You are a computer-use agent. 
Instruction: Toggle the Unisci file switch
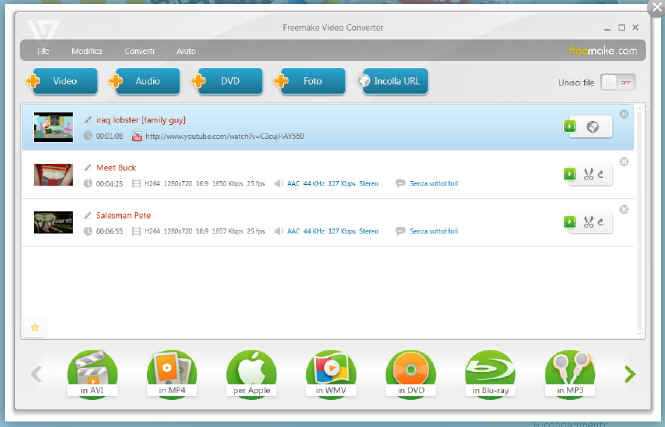[x=618, y=82]
